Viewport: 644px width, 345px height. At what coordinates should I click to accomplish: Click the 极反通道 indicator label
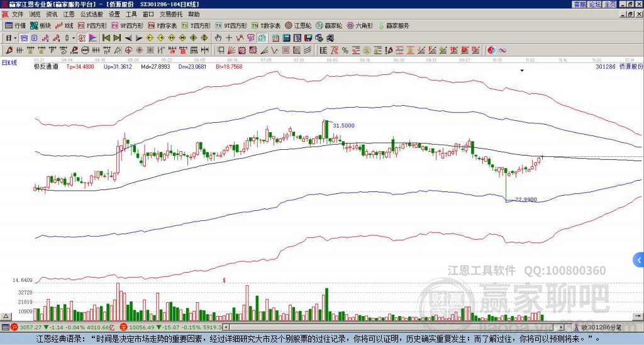46,66
